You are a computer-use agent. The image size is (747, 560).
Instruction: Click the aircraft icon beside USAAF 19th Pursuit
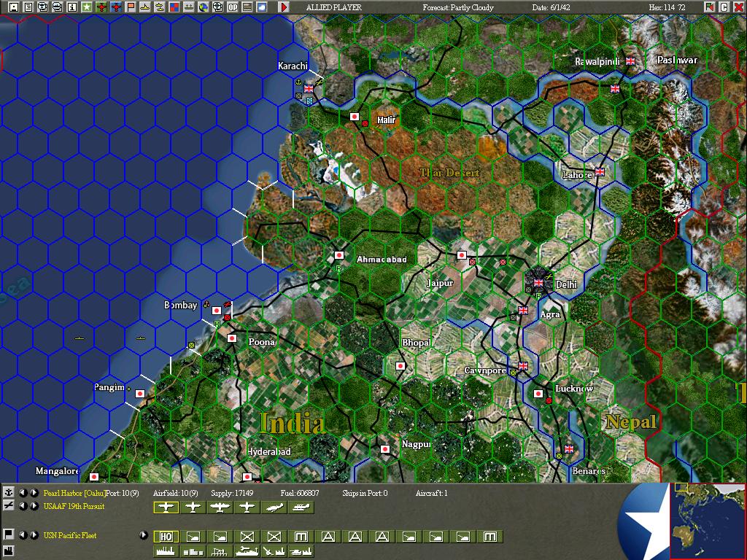tap(8, 505)
